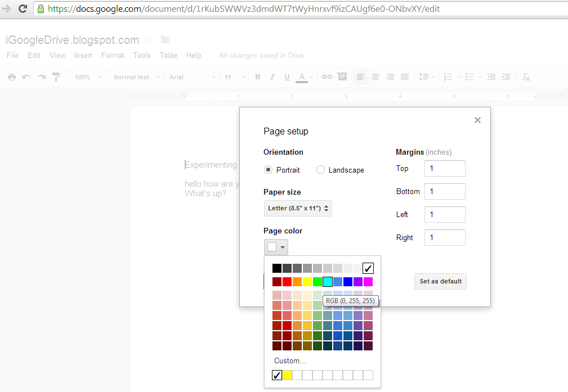Viewport: 568px width, 392px height.
Task: Click the Redo arrow icon
Action: [41, 76]
